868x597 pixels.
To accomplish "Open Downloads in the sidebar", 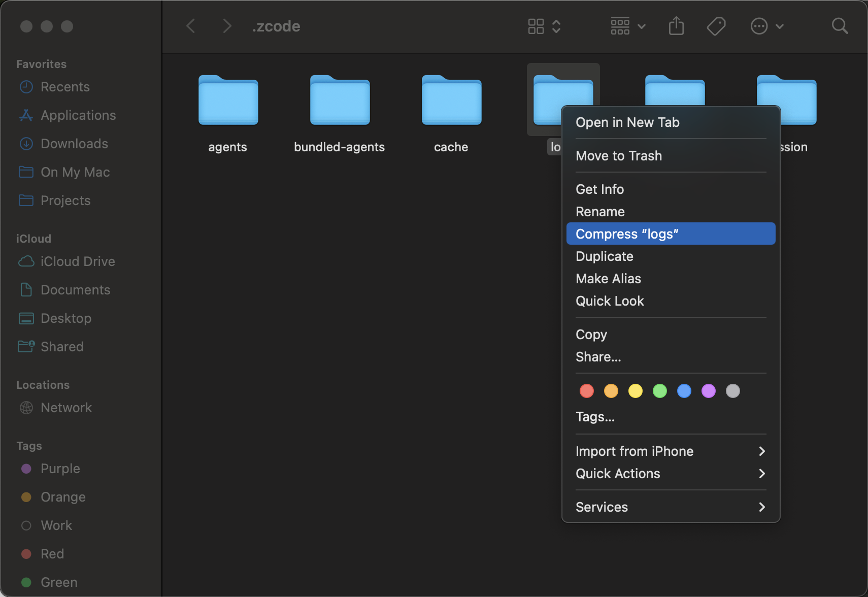I will coord(74,144).
